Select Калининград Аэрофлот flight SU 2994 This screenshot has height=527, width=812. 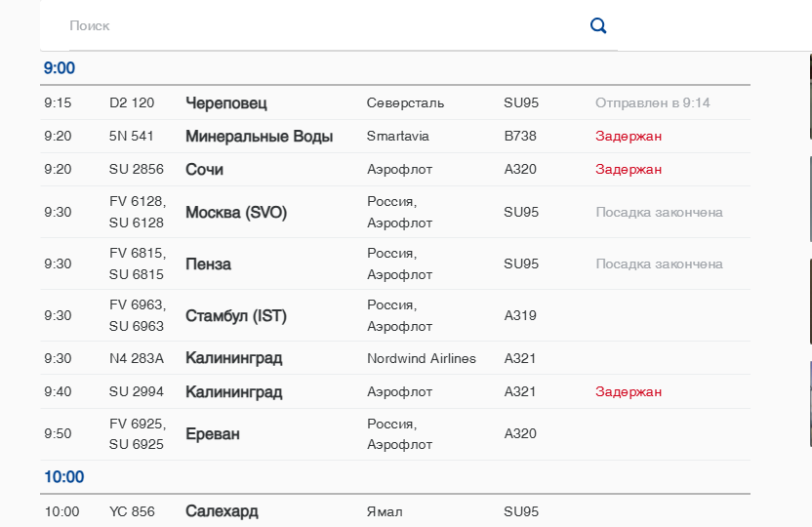(233, 392)
